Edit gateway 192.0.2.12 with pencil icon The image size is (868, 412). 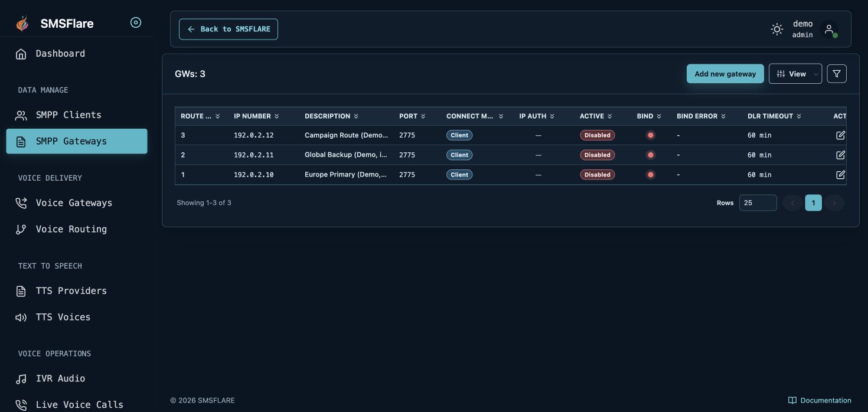pyautogui.click(x=840, y=135)
